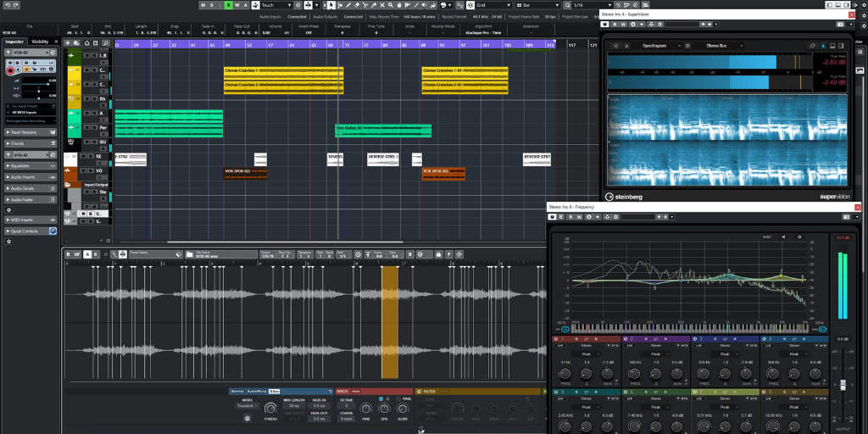The image size is (868, 434).
Task: Open the Touch automation mode dropdown
Action: (x=275, y=5)
